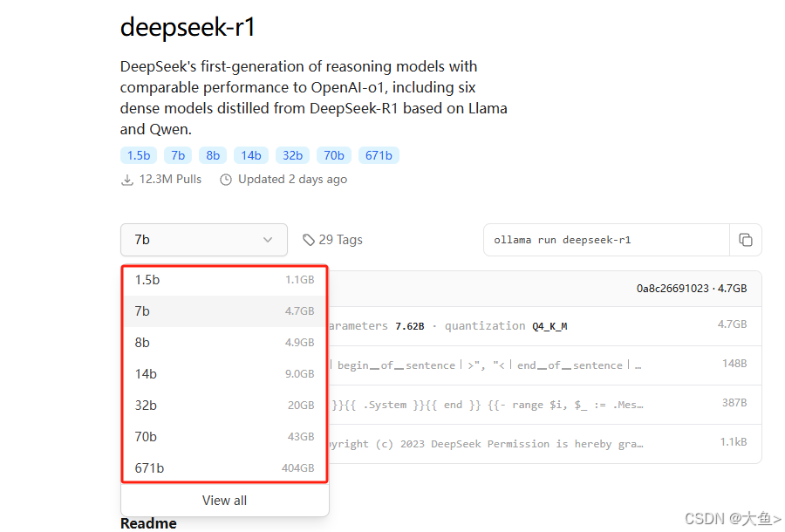Viewport: 785px width, 532px height.
Task: Click the 387B file size value
Action: (x=734, y=403)
